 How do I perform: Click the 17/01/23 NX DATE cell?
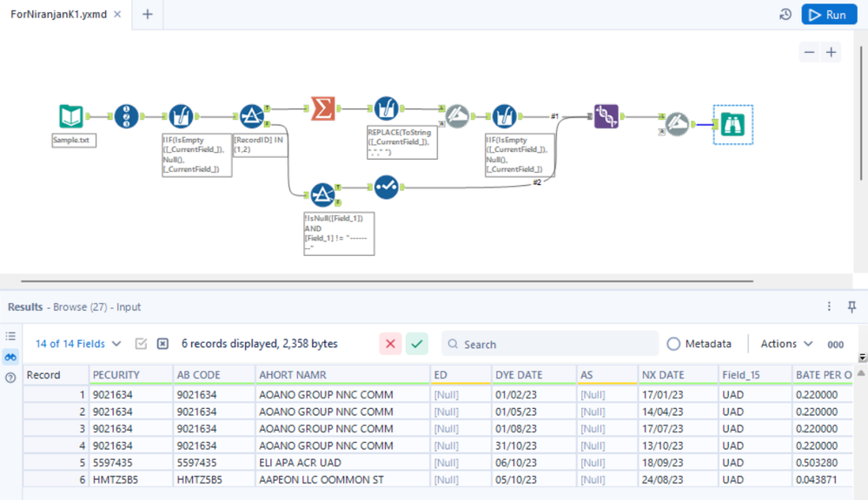(x=678, y=395)
